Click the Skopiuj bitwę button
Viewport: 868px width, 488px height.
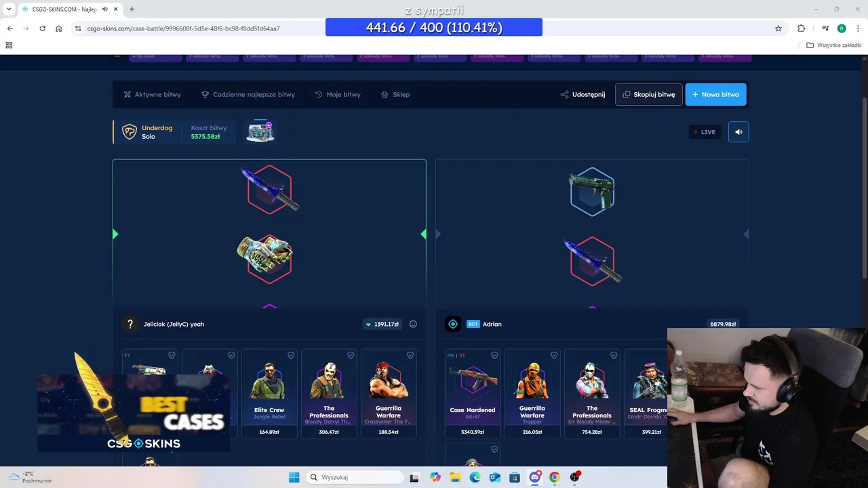click(x=649, y=94)
